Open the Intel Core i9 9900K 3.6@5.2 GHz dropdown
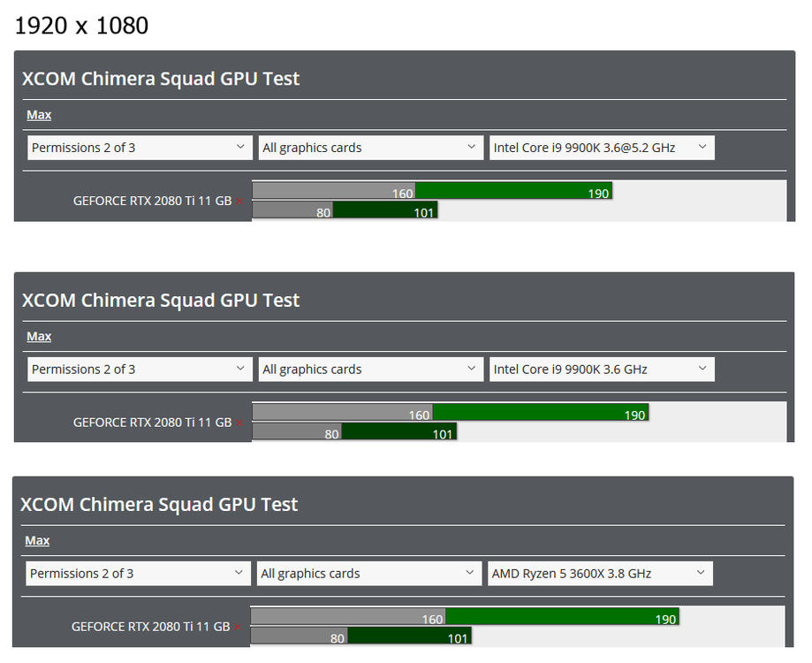The image size is (812, 663). click(602, 148)
